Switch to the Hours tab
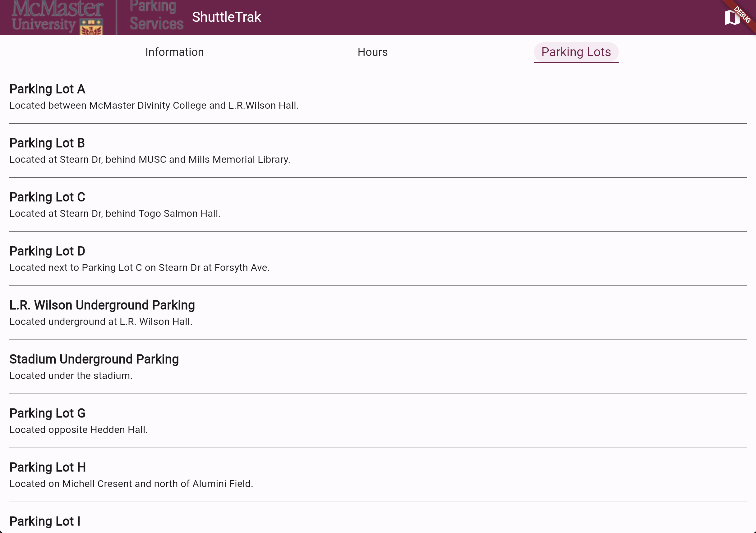Screen dimensions: 756x533 coord(372,52)
